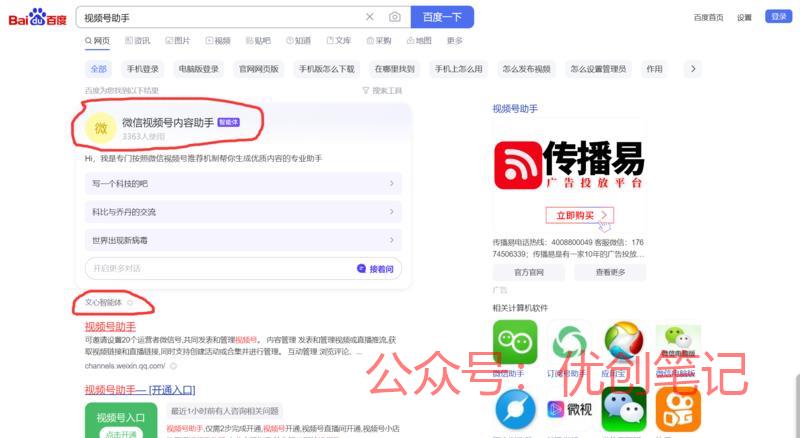800x438 pixels.
Task: Select the 手机上怎么用 filter chip
Action: [x=458, y=69]
